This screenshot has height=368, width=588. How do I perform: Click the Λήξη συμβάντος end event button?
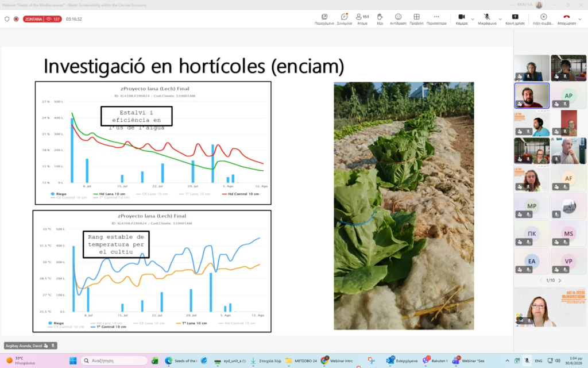pyautogui.click(x=543, y=19)
